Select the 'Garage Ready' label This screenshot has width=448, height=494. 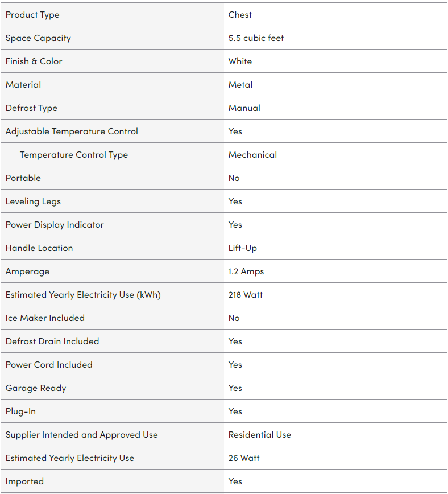[x=36, y=388]
